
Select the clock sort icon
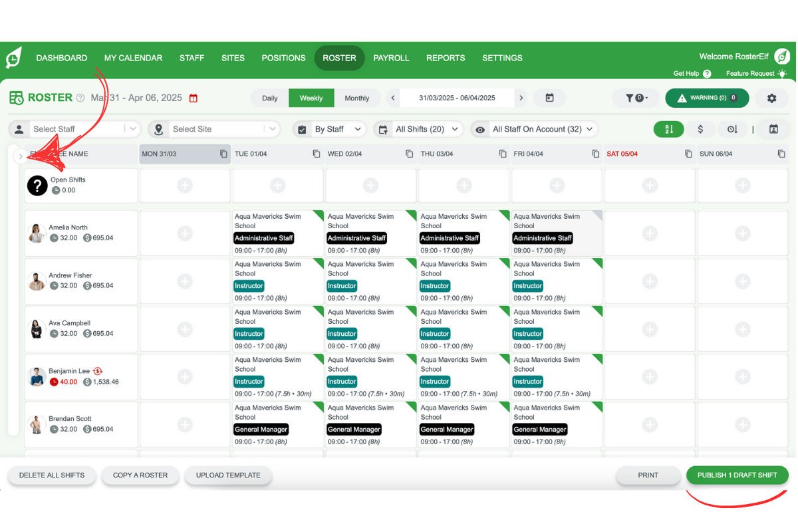(x=732, y=128)
